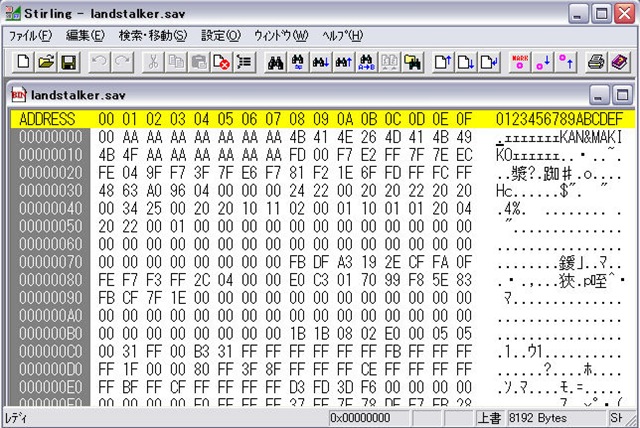This screenshot has width=640, height=428.
Task: Open Replace using the A→B binoculars icon
Action: 367,62
